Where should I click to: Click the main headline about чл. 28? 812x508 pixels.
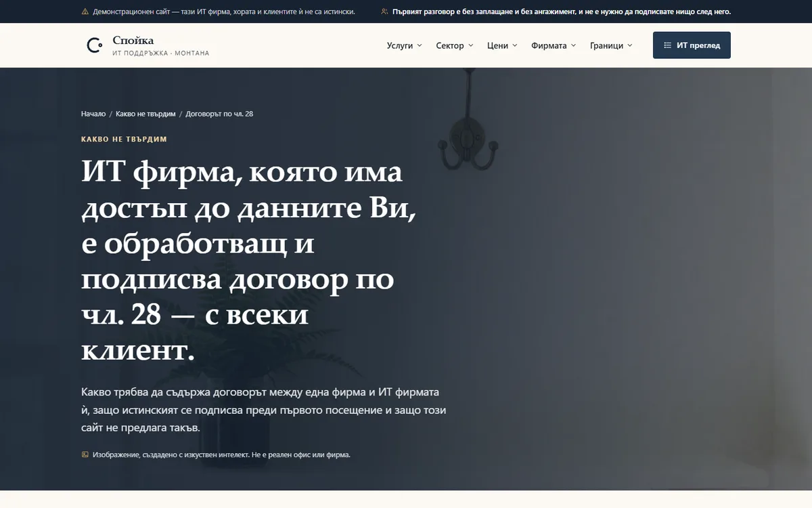(x=250, y=261)
